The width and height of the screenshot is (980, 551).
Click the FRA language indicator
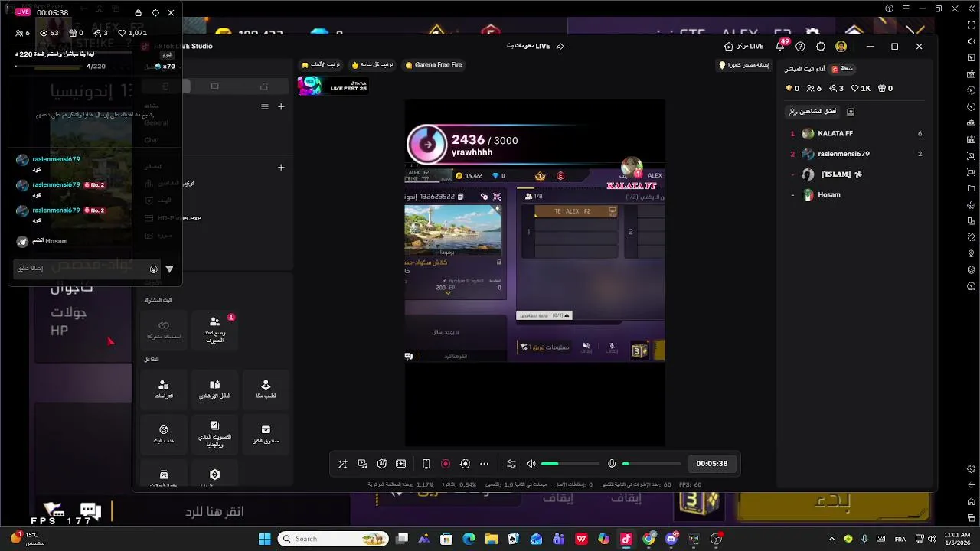pos(900,539)
